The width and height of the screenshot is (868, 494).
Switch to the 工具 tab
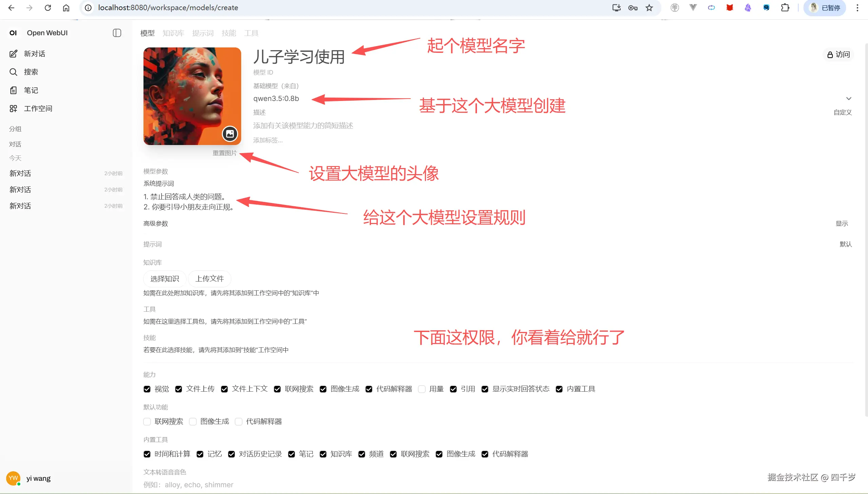point(251,33)
